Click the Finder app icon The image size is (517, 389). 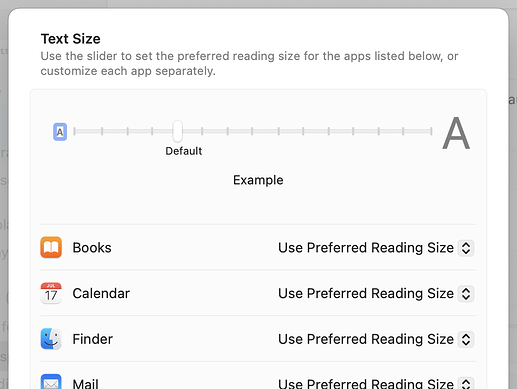(51, 339)
